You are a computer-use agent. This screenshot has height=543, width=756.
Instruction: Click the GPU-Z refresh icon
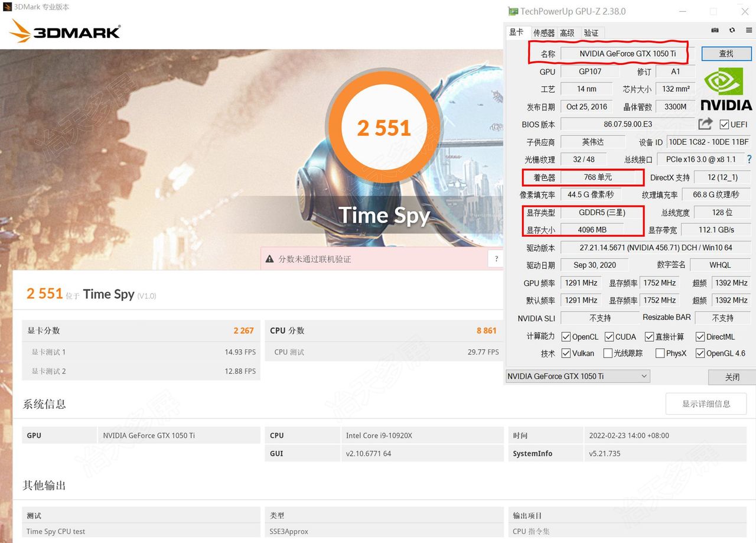(x=732, y=30)
